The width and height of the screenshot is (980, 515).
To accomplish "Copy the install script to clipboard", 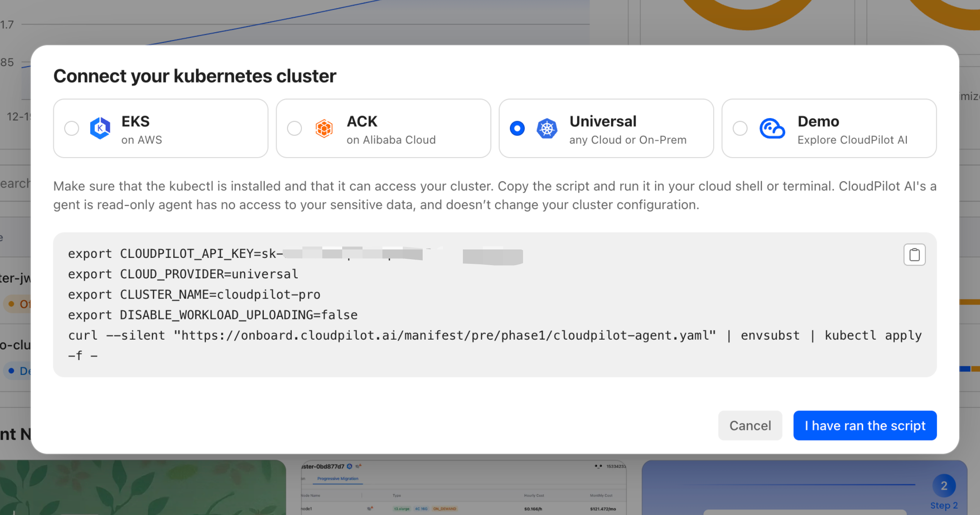I will click(x=914, y=255).
